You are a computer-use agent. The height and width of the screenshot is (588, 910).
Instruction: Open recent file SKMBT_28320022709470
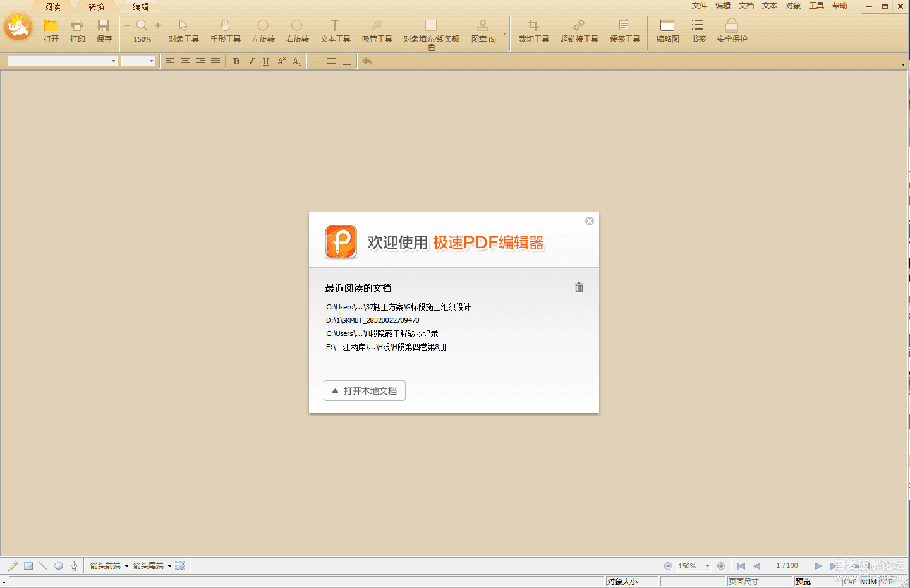coord(373,320)
